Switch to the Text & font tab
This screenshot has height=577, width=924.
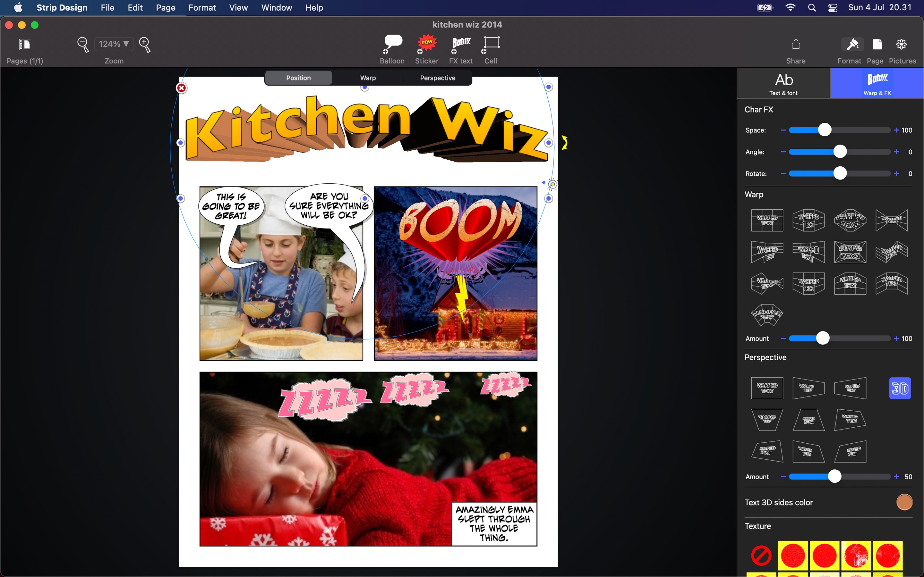(x=783, y=83)
